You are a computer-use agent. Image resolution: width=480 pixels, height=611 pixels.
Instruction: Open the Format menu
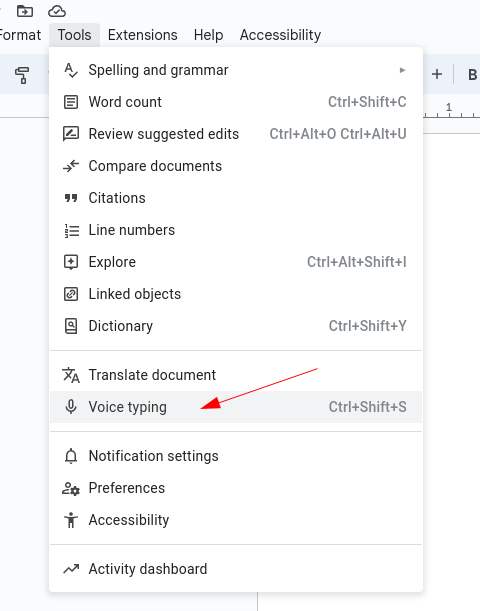pyautogui.click(x=20, y=35)
